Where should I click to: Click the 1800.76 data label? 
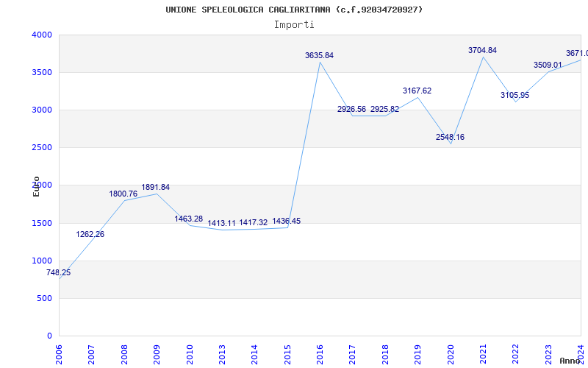(x=123, y=194)
